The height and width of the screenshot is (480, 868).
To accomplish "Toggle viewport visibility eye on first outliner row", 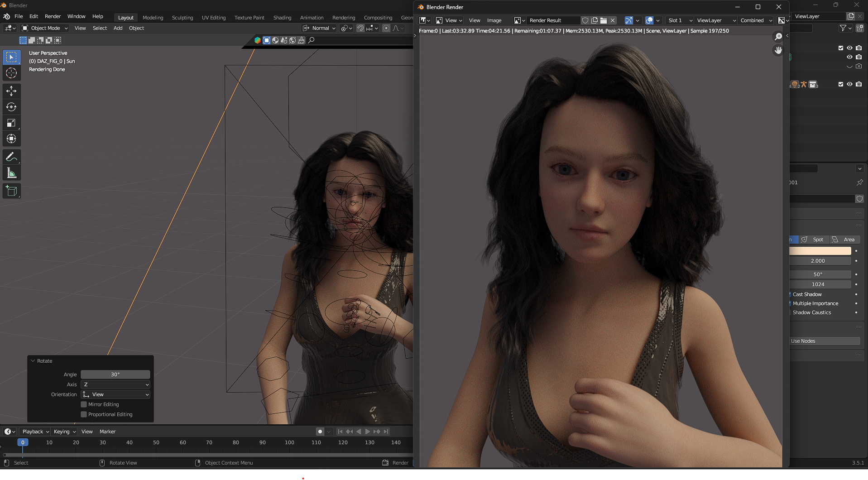I will [849, 48].
